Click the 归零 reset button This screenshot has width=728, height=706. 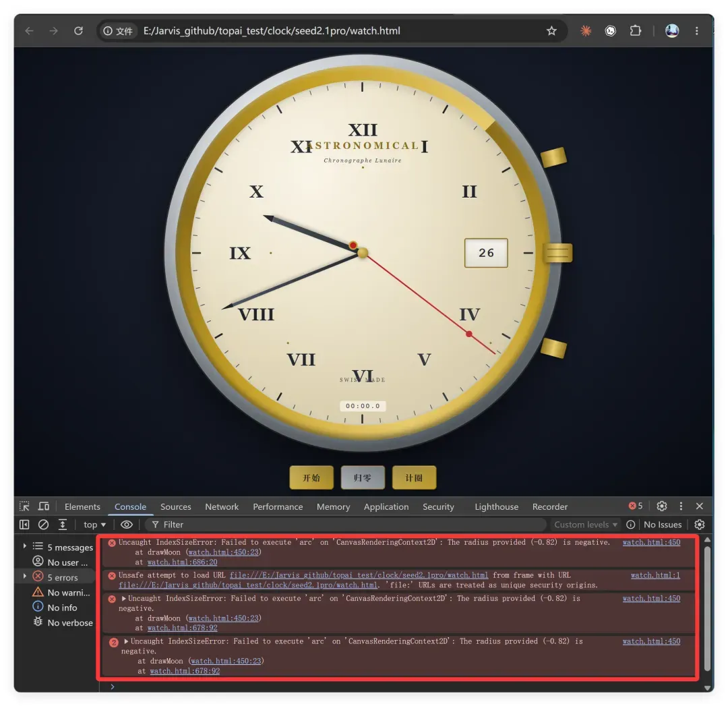(363, 477)
